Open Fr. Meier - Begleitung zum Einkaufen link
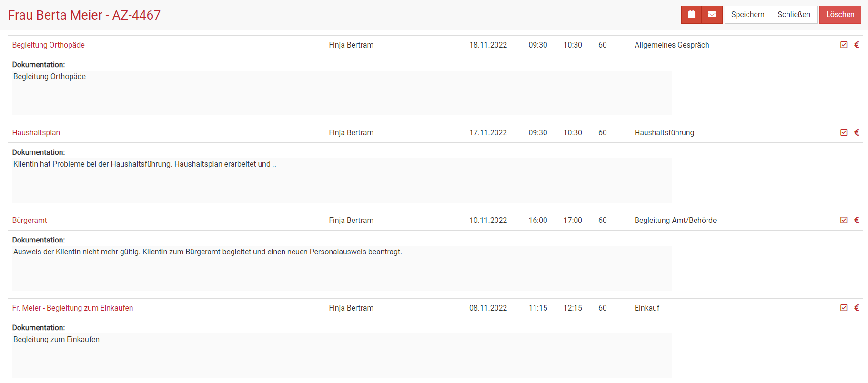The height and width of the screenshot is (383, 868). tap(72, 308)
